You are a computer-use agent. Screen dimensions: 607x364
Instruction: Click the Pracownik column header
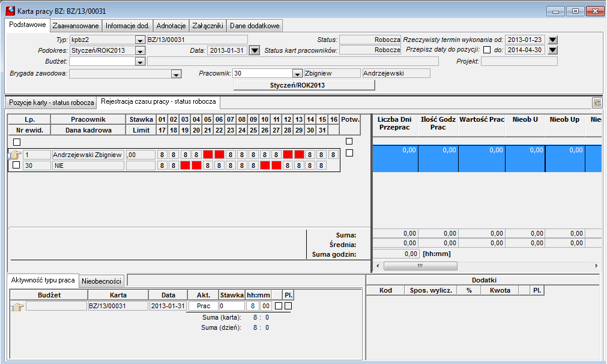pyautogui.click(x=88, y=119)
